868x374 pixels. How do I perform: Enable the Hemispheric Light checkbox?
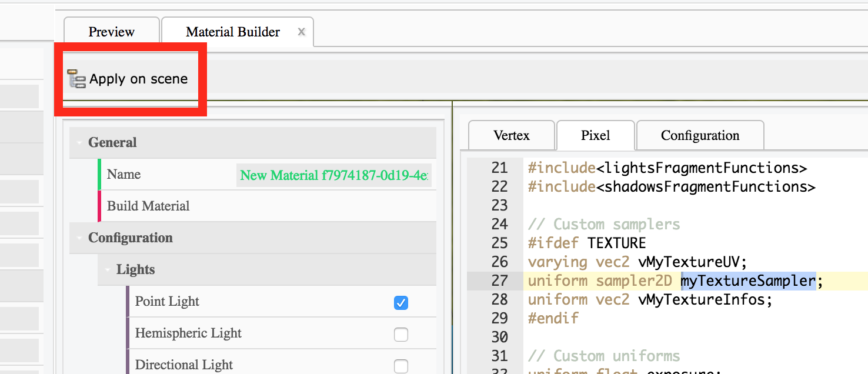(401, 334)
